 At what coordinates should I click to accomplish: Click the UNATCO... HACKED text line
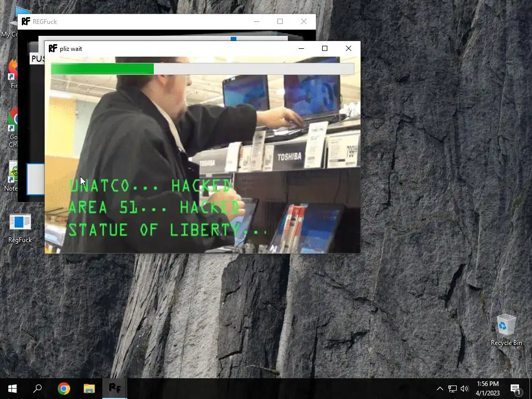pos(151,185)
